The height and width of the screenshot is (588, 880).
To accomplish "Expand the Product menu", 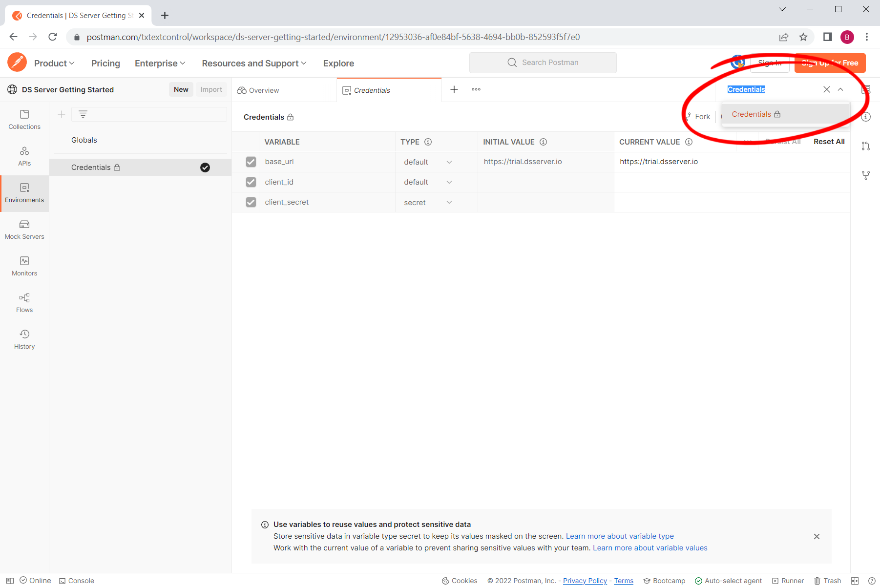I will pyautogui.click(x=54, y=63).
